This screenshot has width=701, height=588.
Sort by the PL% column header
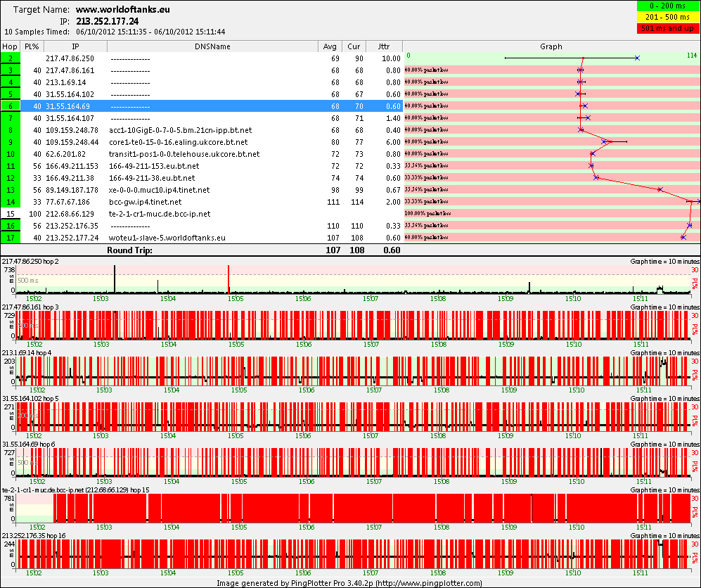pos(32,46)
